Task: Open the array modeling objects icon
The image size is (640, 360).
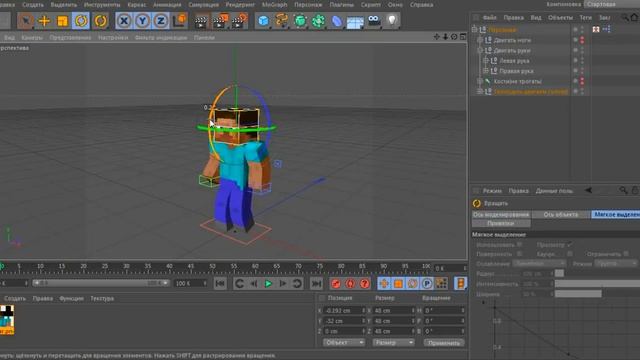Action: [x=318, y=21]
